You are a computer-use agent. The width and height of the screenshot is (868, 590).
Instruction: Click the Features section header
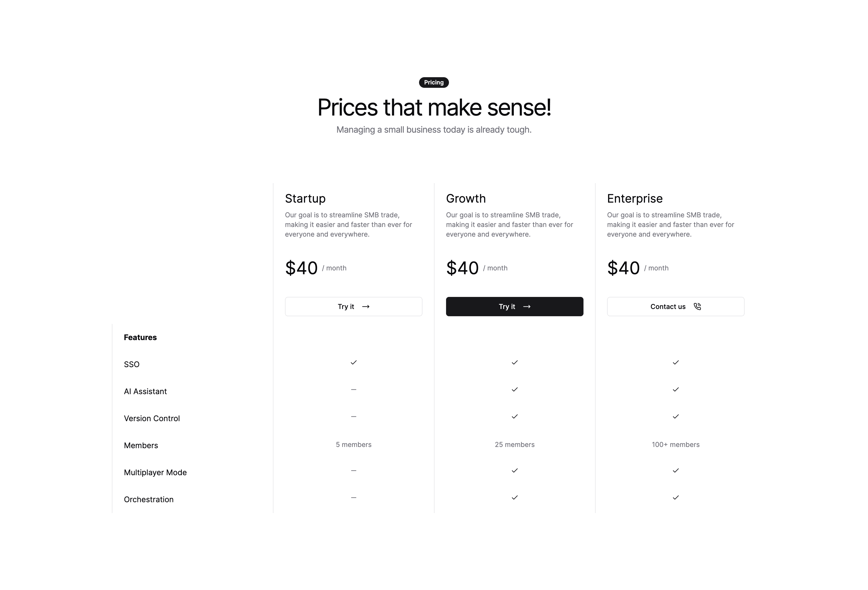point(140,337)
